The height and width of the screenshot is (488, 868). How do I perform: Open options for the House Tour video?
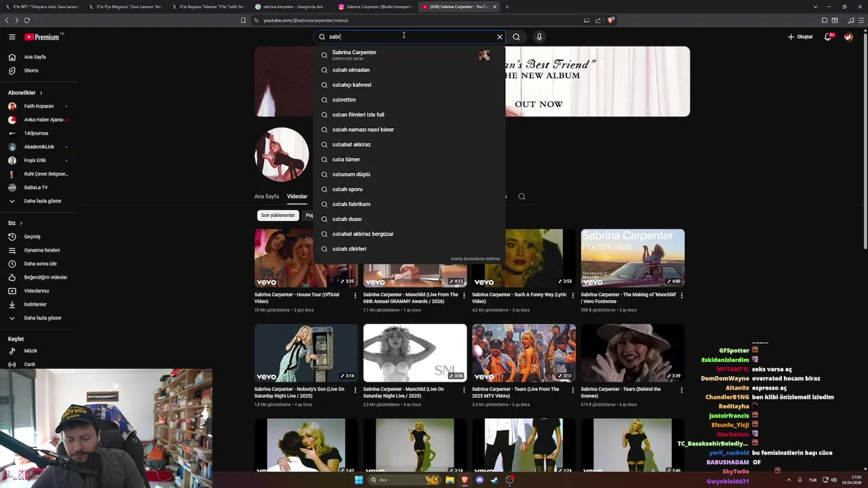coord(355,296)
